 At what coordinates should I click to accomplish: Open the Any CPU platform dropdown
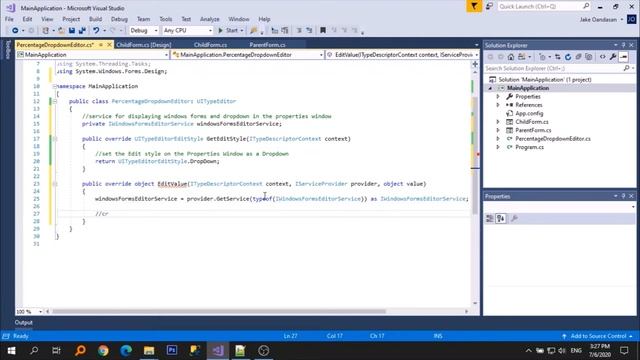[x=188, y=31]
